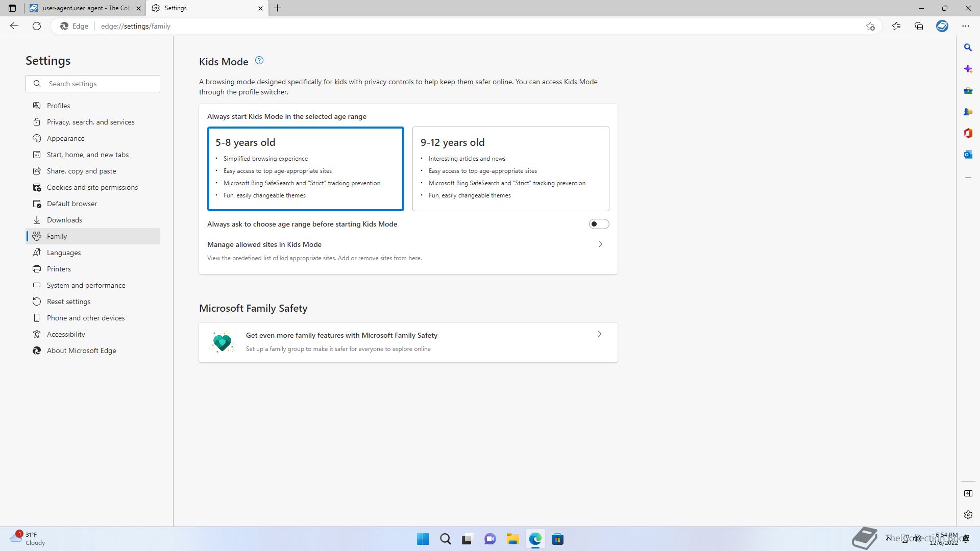
Task: Open Phone and other devices section
Action: click(93, 318)
